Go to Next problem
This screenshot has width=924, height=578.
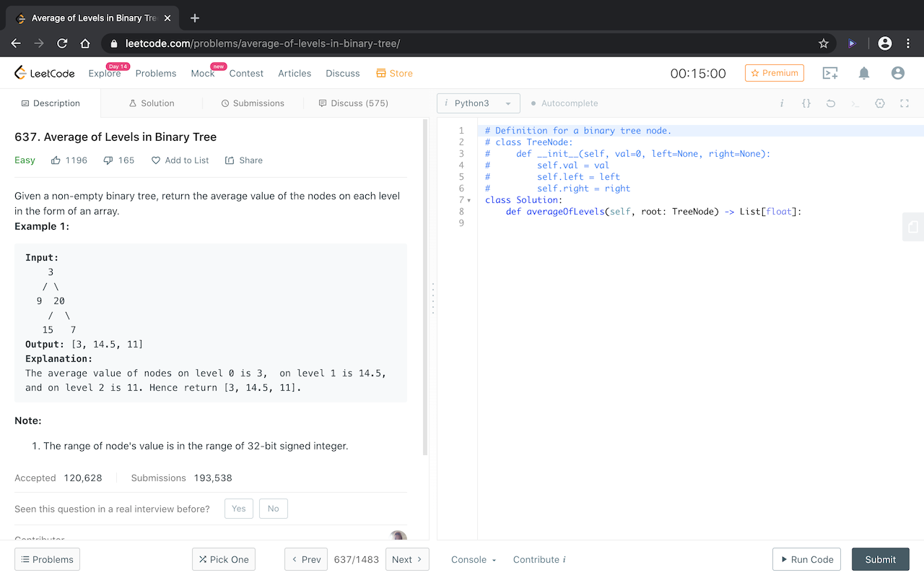click(x=407, y=559)
